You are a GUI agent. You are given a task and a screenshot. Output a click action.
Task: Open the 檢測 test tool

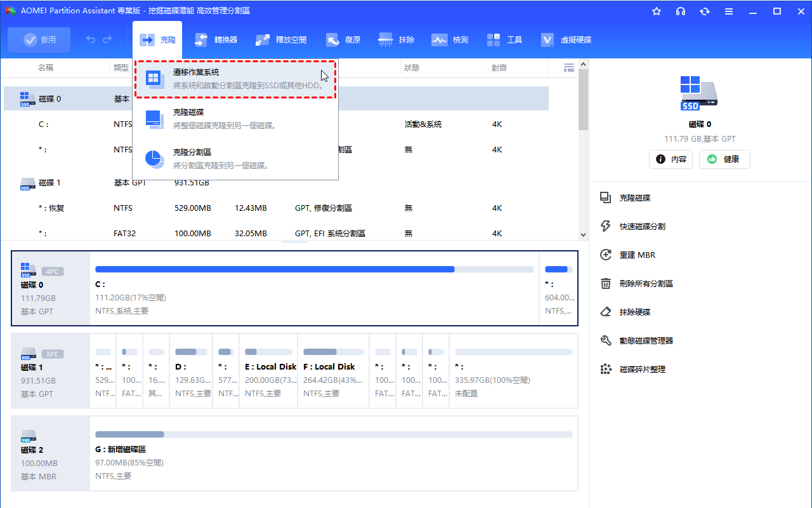pyautogui.click(x=450, y=40)
